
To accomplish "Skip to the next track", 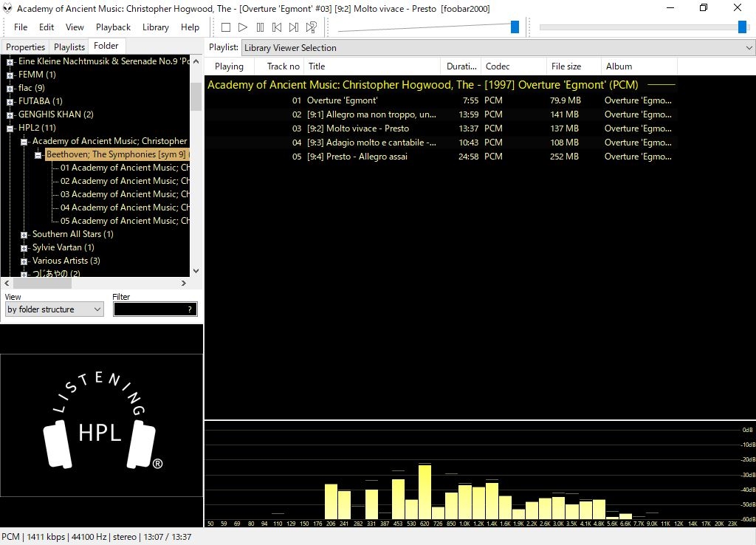I will (x=294, y=27).
